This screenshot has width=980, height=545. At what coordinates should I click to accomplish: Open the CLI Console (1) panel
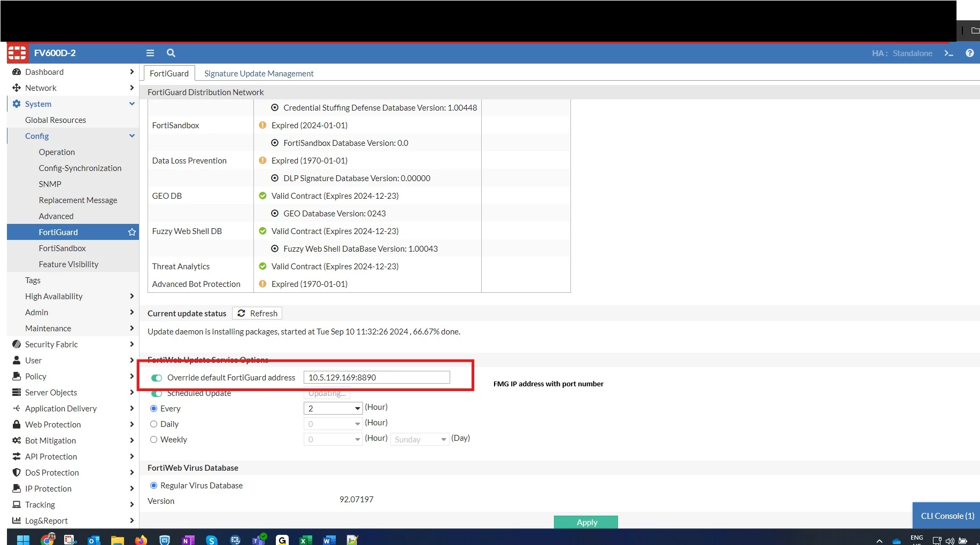pyautogui.click(x=947, y=516)
